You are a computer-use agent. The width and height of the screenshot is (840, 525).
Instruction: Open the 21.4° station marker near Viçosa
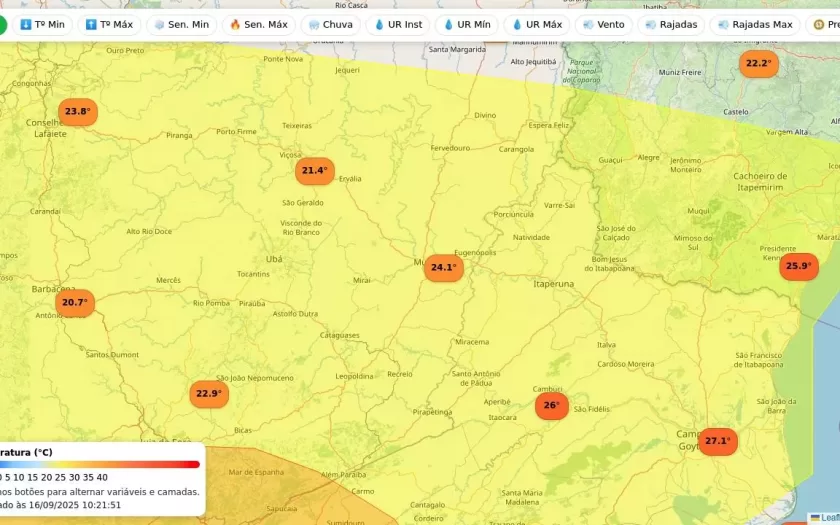tap(314, 171)
